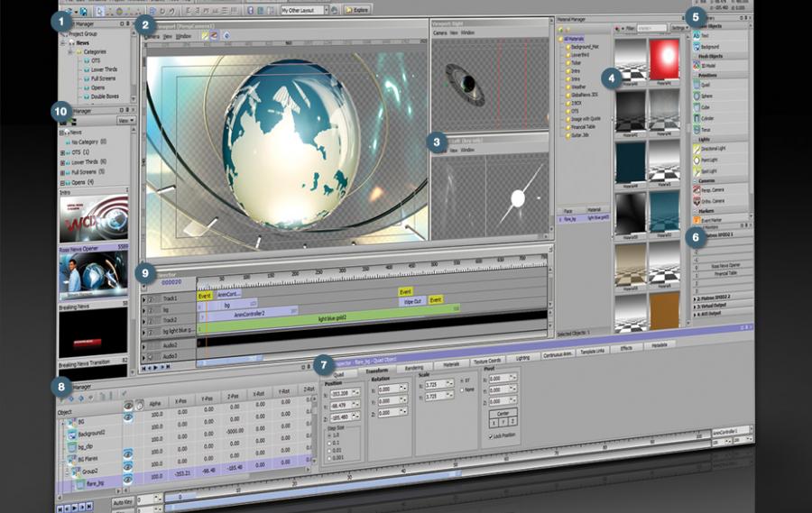Toggle visibility eye for BG Flares row
Image resolution: width=812 pixels, height=513 pixels.
(127, 454)
